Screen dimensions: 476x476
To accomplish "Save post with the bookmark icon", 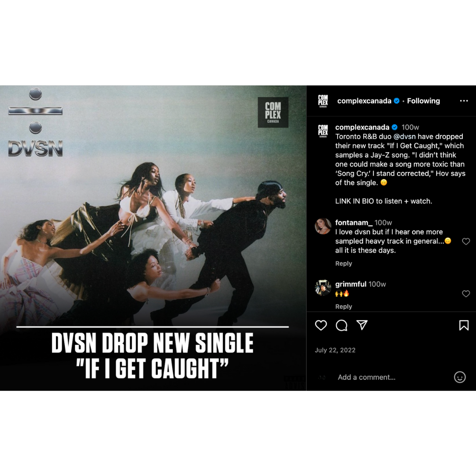I will point(464,325).
